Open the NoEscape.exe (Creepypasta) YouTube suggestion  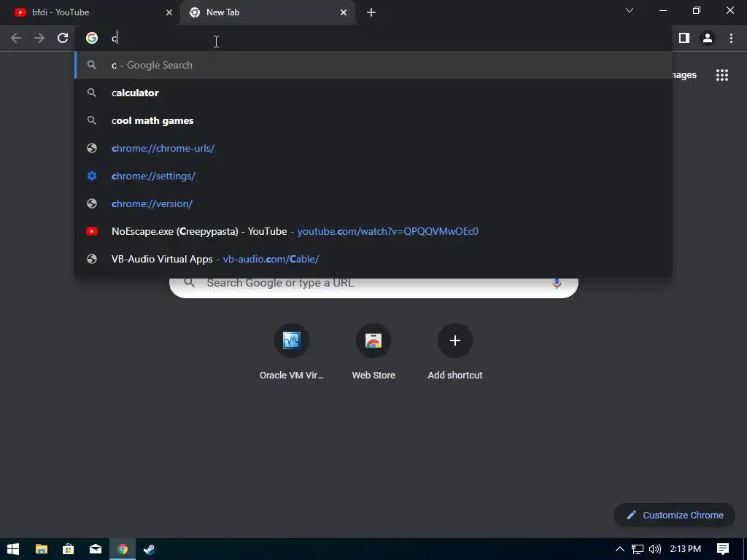373,231
